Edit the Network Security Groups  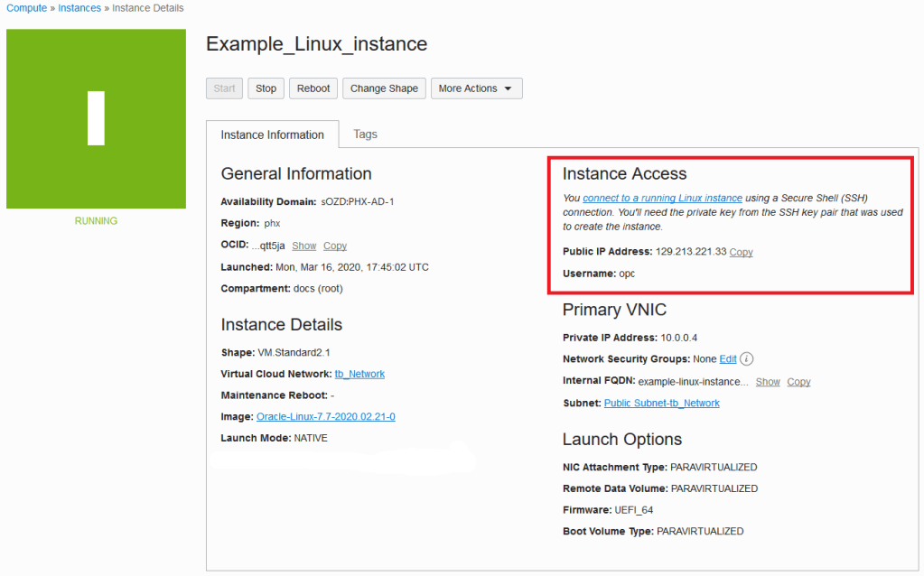(x=728, y=359)
